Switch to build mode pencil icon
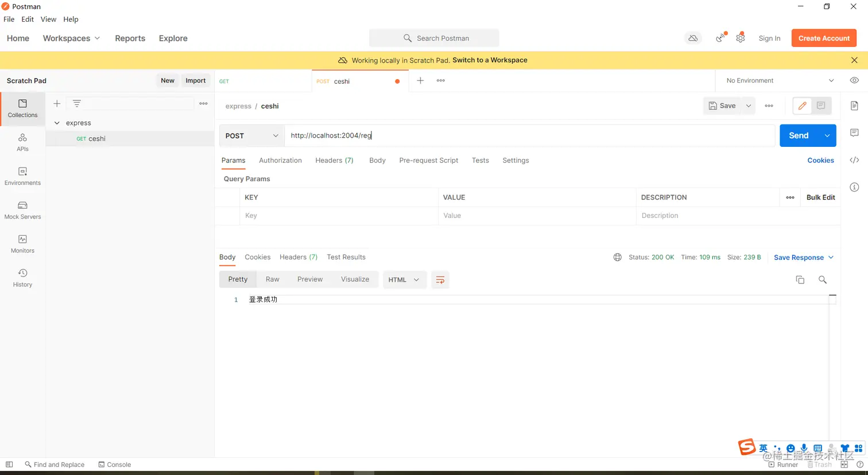The height and width of the screenshot is (475, 868). click(803, 106)
